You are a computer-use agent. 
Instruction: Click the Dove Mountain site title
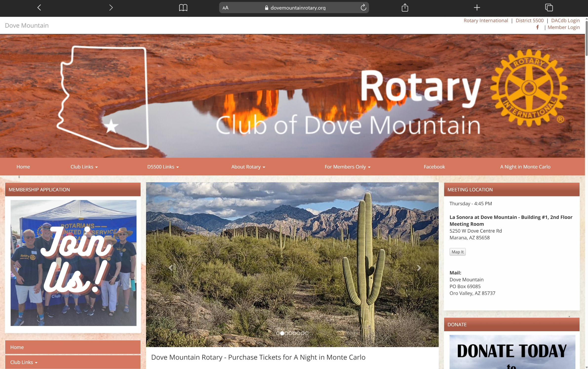27,25
